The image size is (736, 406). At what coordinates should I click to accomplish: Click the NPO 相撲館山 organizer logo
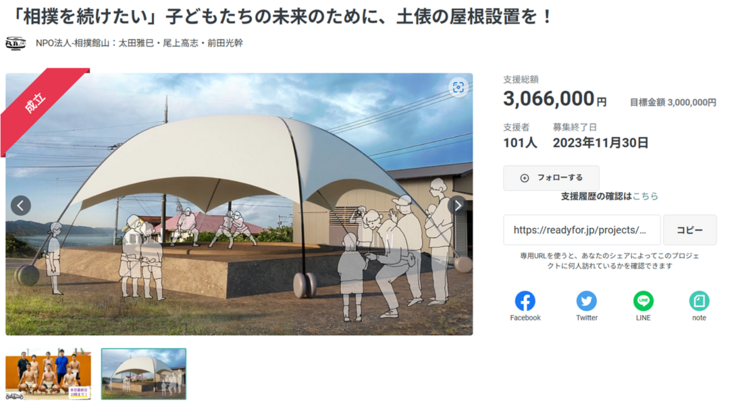(x=15, y=43)
